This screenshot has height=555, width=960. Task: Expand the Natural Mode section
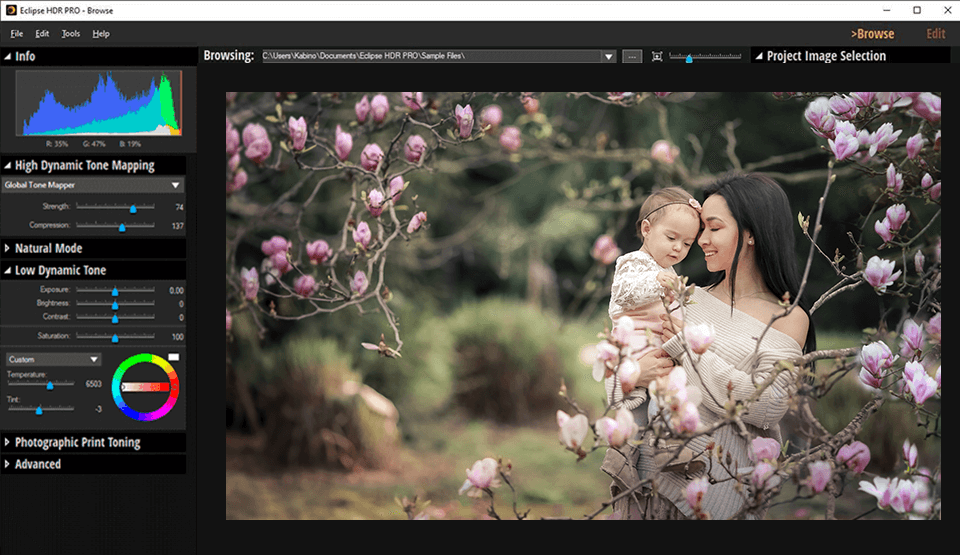(8, 248)
